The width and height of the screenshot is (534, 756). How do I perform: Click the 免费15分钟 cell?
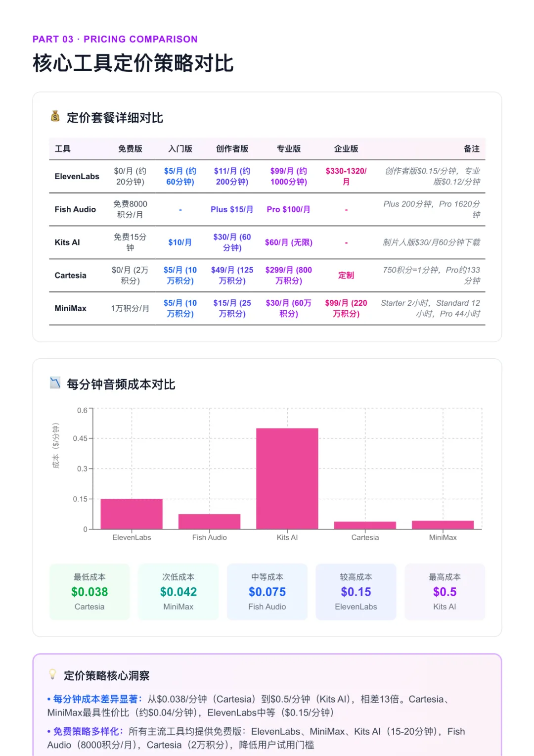pyautogui.click(x=130, y=242)
